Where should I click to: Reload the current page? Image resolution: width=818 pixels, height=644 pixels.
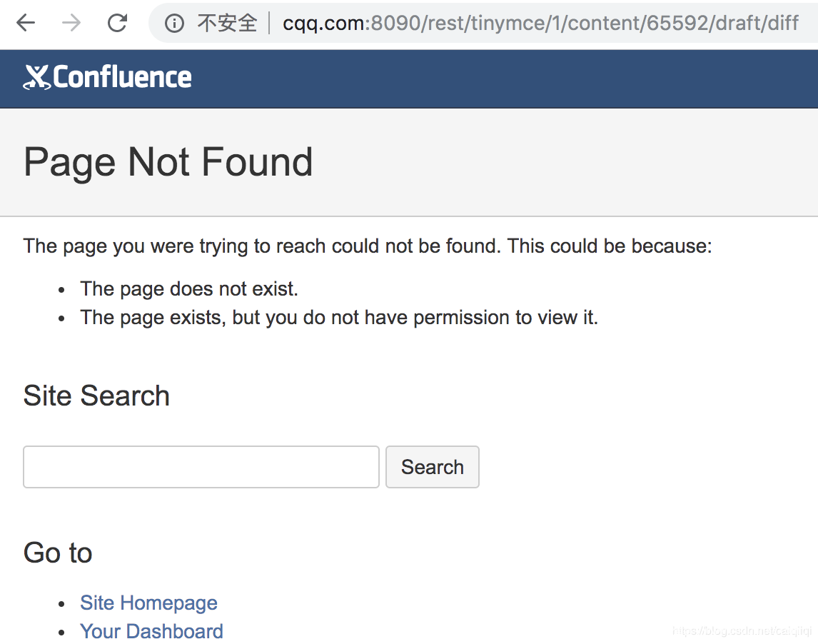point(117,24)
